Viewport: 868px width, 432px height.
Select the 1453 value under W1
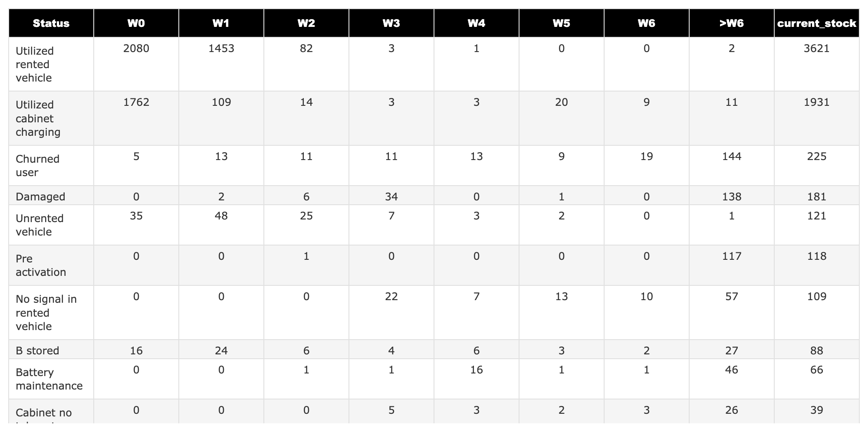tap(221, 49)
